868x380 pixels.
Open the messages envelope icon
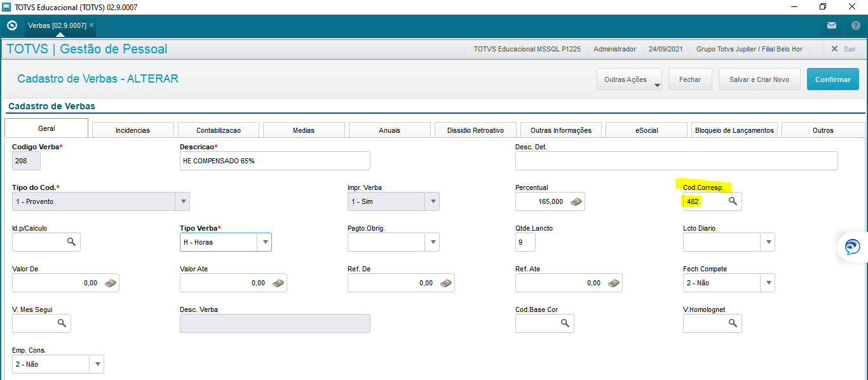click(832, 25)
